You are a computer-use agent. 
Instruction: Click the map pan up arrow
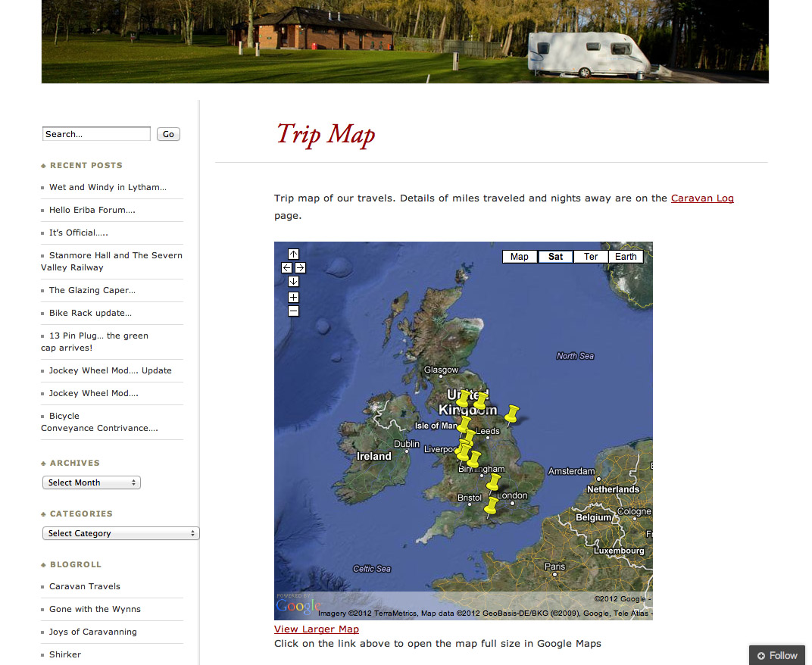294,254
